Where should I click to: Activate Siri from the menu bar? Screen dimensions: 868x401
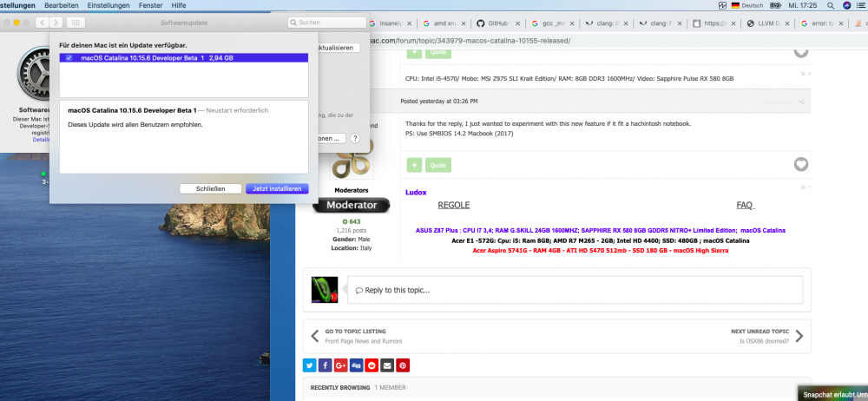(846, 5)
